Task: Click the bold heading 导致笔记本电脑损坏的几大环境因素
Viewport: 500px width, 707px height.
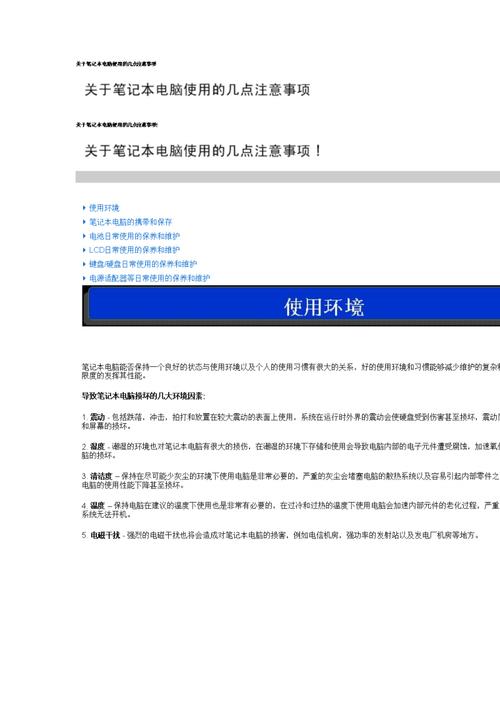Action: point(143,396)
